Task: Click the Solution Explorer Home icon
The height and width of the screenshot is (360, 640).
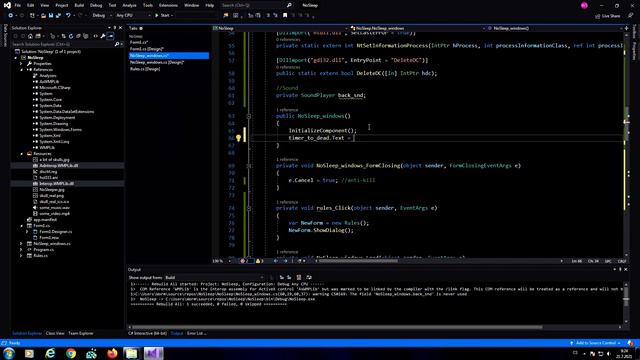Action: pos(30,36)
